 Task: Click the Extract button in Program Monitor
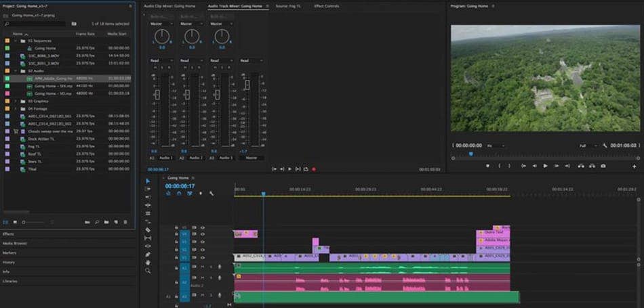[x=592, y=166]
